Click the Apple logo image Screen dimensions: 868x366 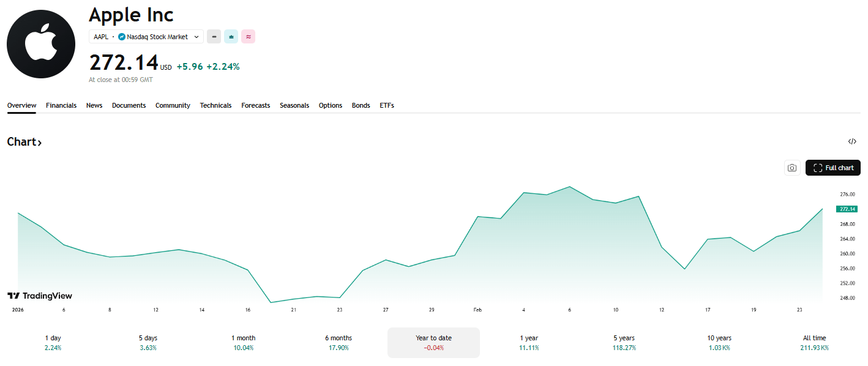(x=41, y=43)
